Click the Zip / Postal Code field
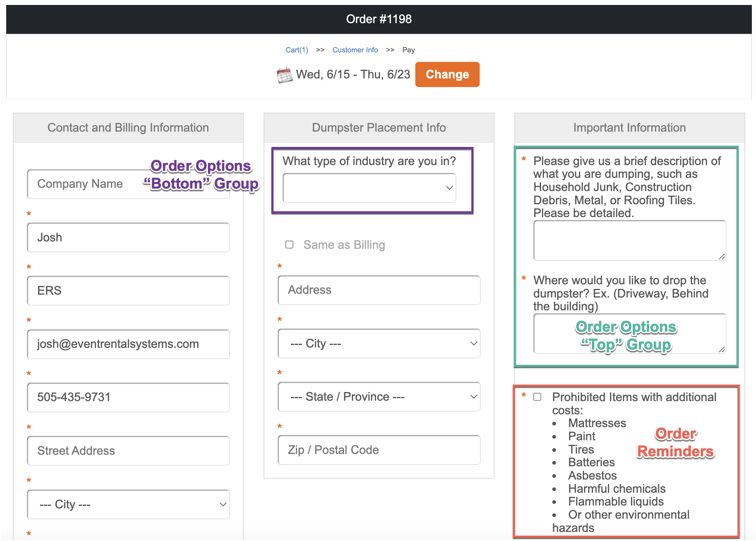The image size is (756, 541). coord(379,450)
